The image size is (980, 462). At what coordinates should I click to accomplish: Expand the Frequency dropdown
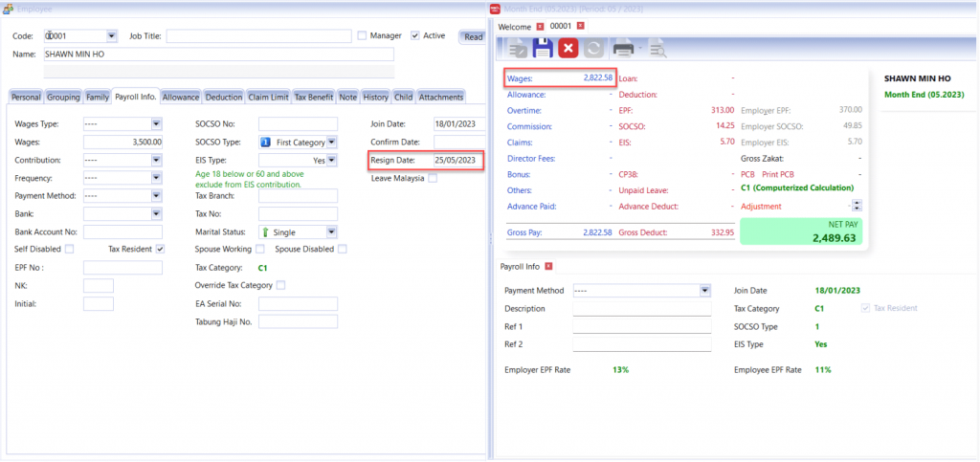(156, 178)
